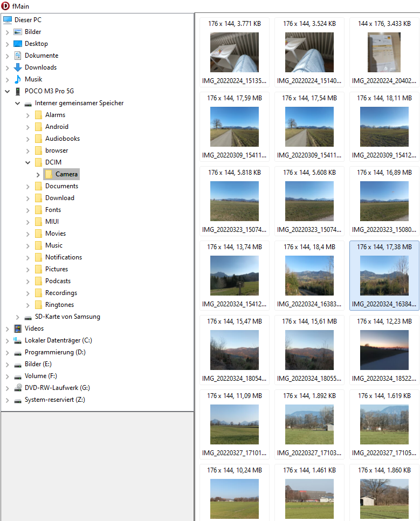Viewport: 420px width, 521px height.
Task: Select thumbnail IMG_20220327_17103 with 1.892 KB
Action: [x=309, y=424]
